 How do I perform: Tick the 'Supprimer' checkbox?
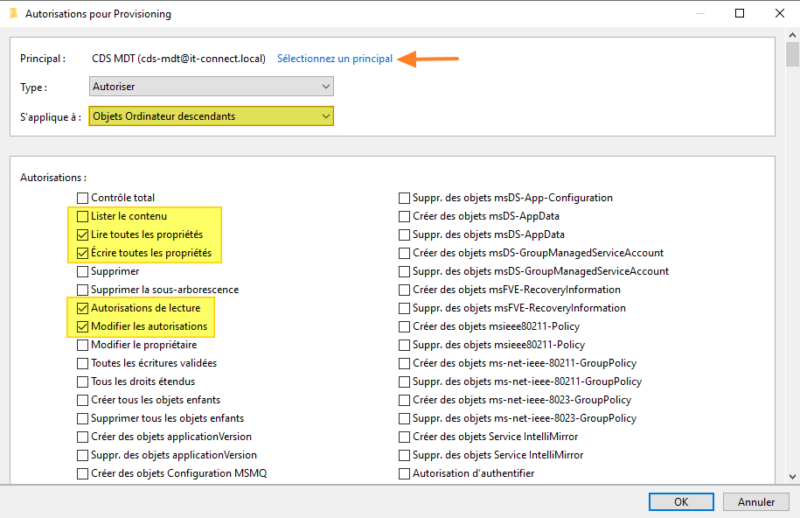[x=83, y=271]
